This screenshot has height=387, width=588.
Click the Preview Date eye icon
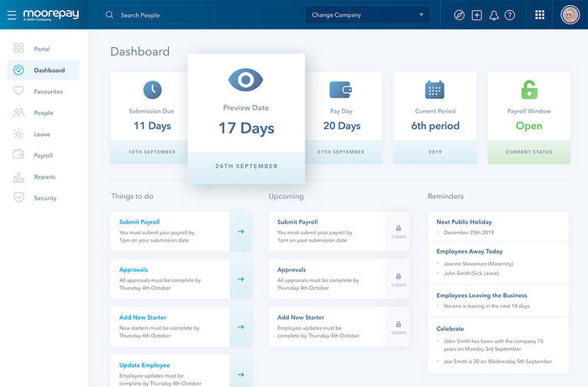click(245, 80)
